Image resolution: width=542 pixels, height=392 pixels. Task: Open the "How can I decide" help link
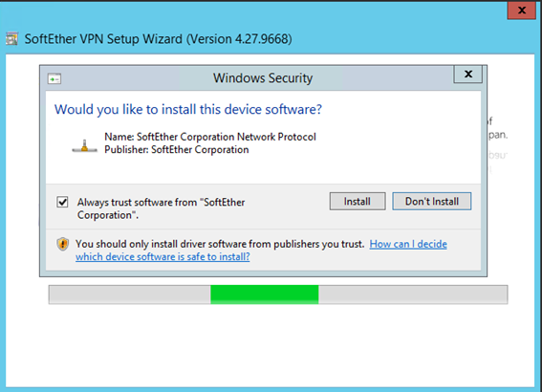click(x=408, y=244)
